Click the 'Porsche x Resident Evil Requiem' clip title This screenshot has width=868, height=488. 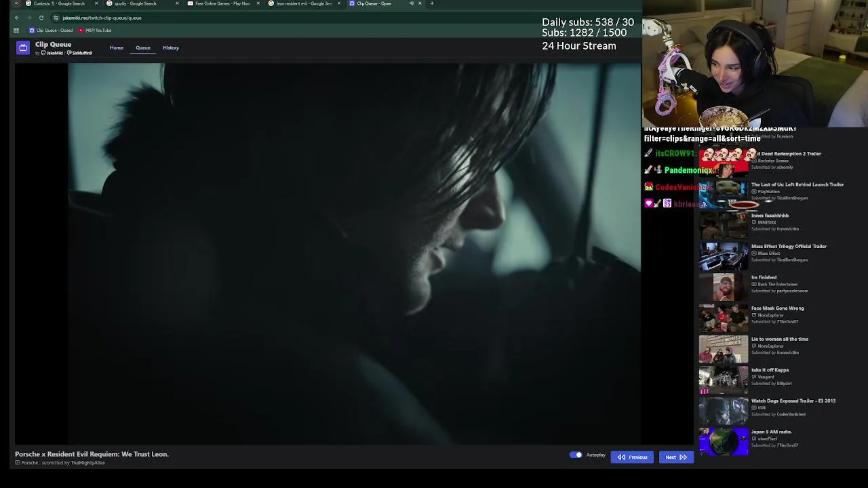[x=92, y=454]
